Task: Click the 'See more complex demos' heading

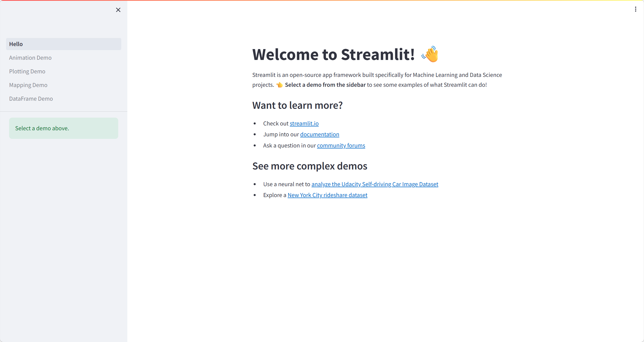Action: click(309, 166)
